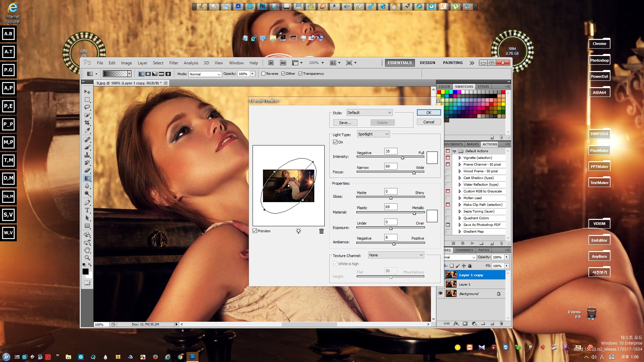The height and width of the screenshot is (362, 644).
Task: Open Mini Bridge with the Mb icon
Action: pyautogui.click(x=283, y=63)
